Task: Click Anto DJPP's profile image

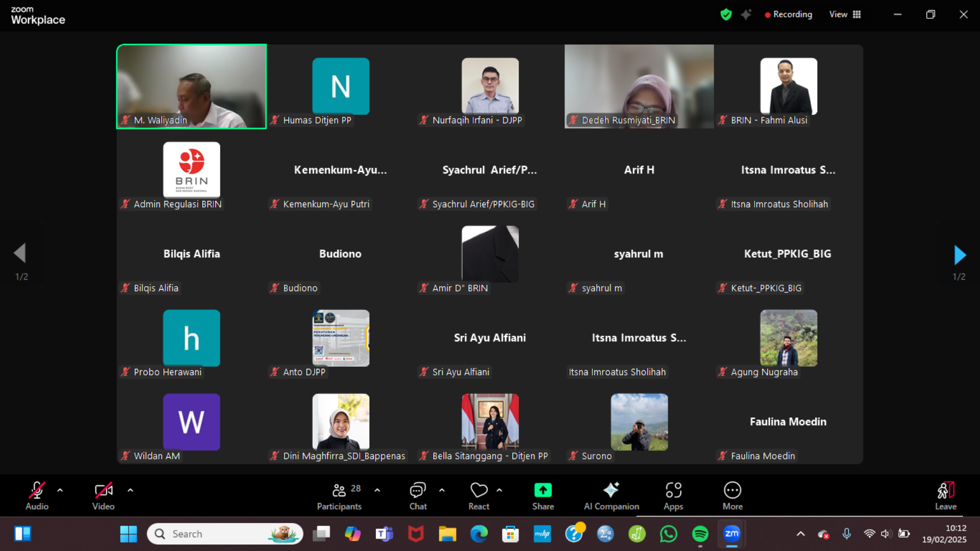Action: point(340,338)
